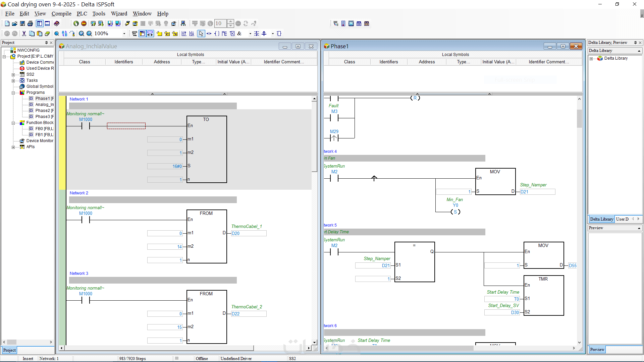
Task: Toggle the project workspace panel button
Action: [40, 23]
